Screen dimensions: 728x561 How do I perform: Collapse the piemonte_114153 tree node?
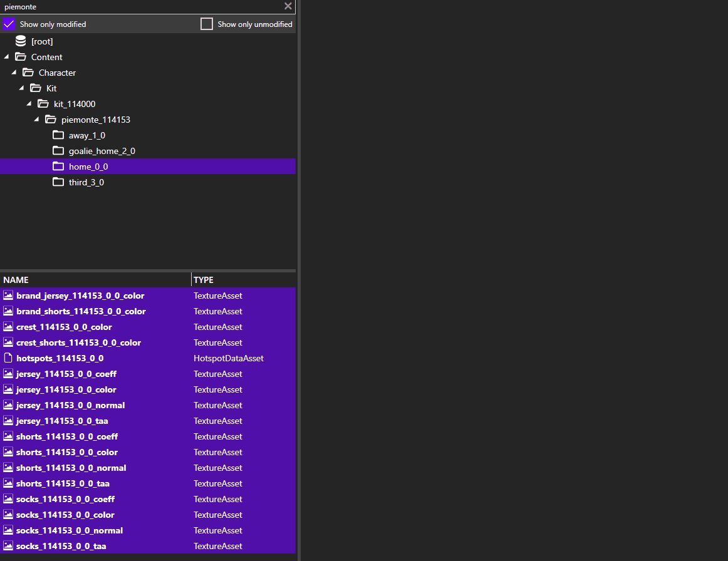tap(36, 119)
